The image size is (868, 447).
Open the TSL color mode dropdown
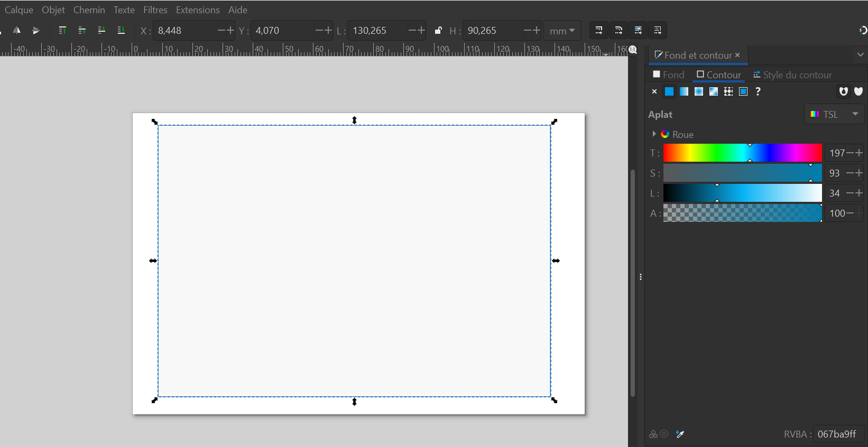834,114
